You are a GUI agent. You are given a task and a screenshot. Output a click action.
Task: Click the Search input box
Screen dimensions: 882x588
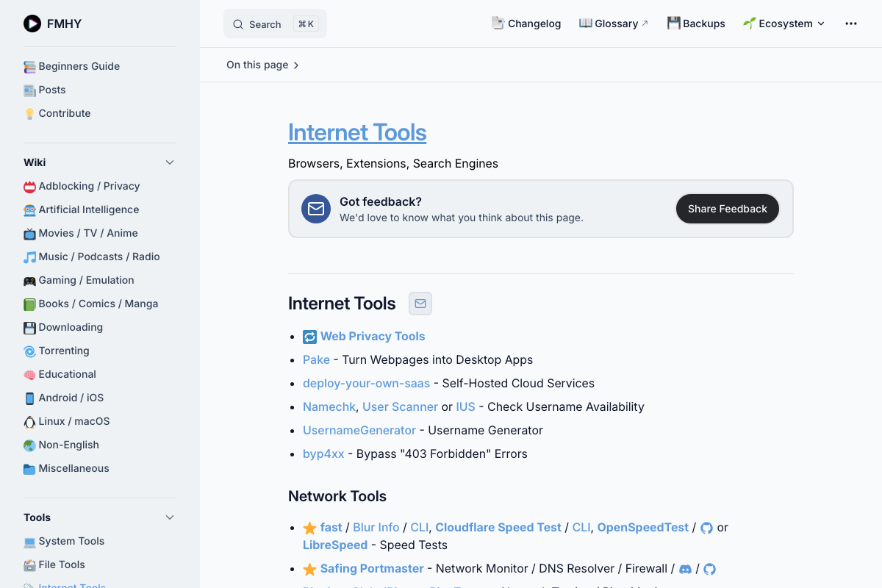[275, 24]
